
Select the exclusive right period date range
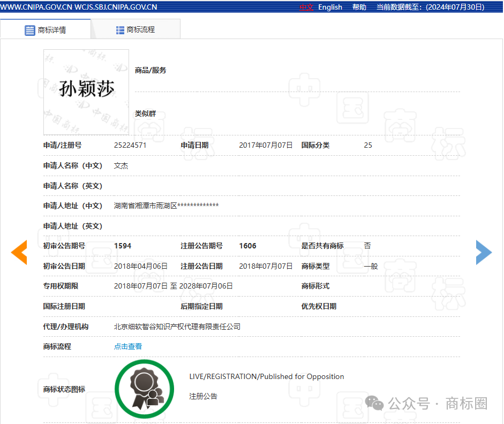pyautogui.click(x=173, y=286)
